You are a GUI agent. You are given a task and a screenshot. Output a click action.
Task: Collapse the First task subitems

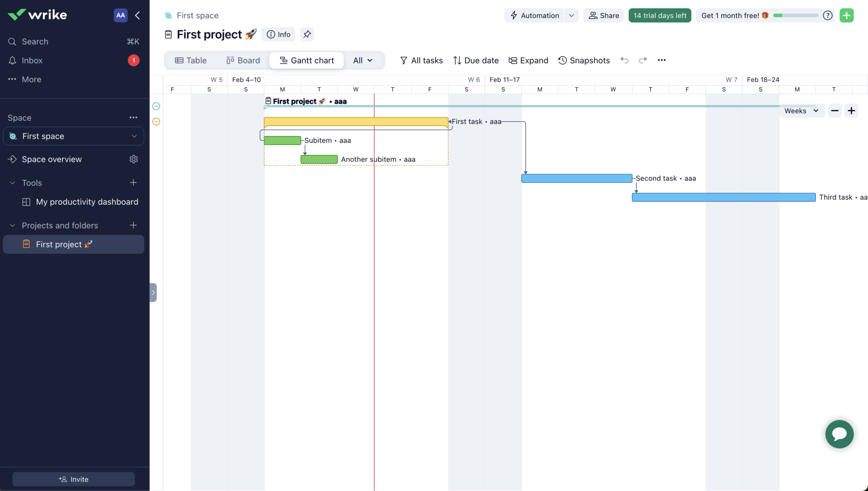pyautogui.click(x=156, y=122)
